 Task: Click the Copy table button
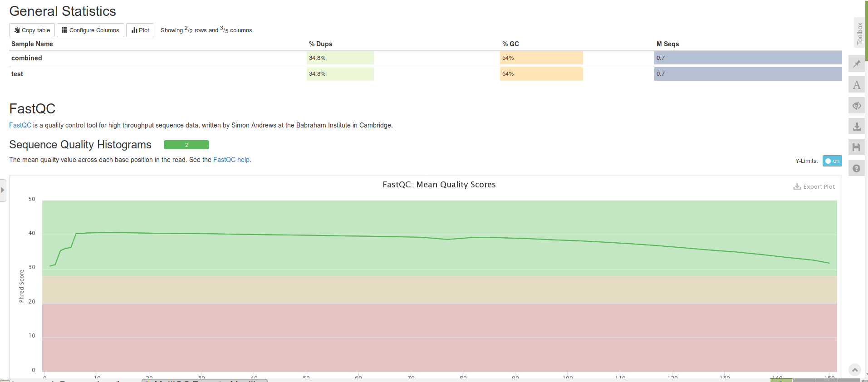(x=32, y=30)
